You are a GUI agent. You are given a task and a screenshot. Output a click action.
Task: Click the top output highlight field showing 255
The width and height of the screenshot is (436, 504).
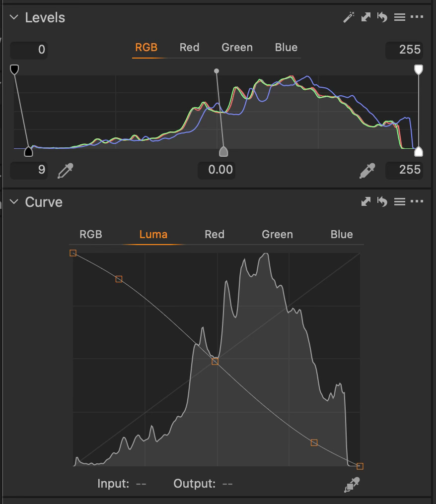[404, 50]
